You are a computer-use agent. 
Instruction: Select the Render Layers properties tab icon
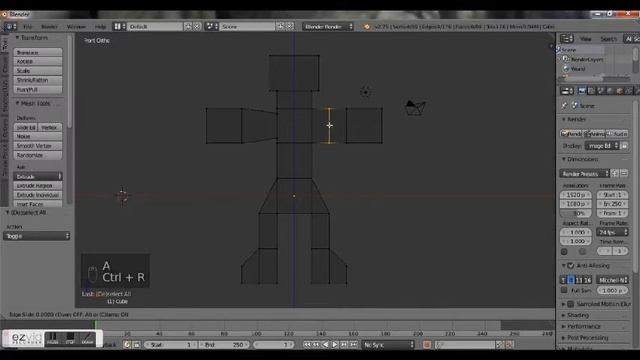click(x=591, y=91)
